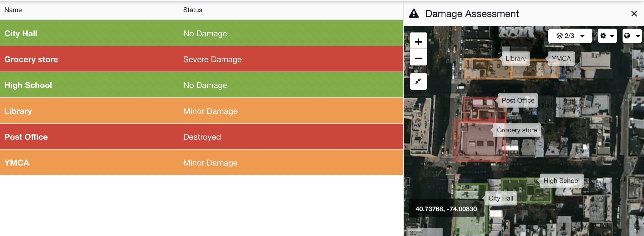644x236 pixels.
Task: Click the Library label on the map
Action: click(x=516, y=59)
